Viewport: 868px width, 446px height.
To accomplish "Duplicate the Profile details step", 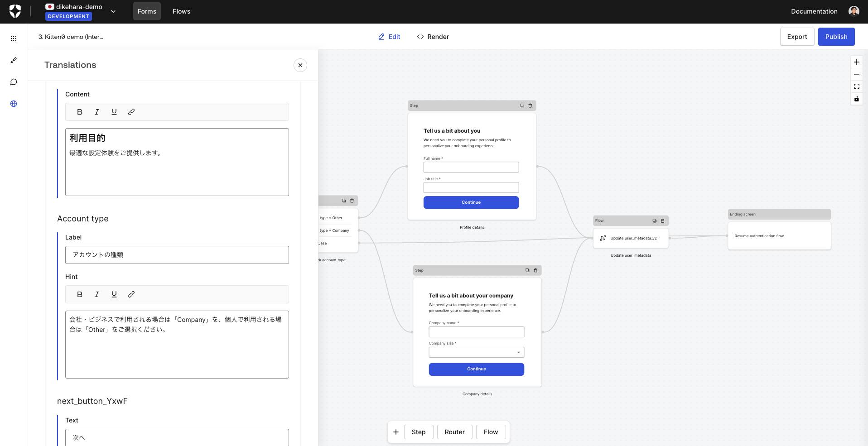I will [x=522, y=106].
